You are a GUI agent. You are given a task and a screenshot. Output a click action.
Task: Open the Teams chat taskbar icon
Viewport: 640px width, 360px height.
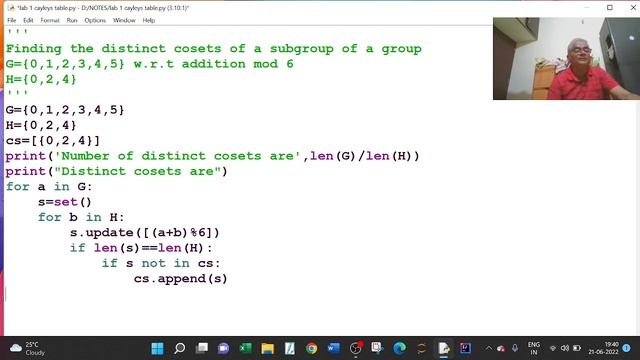click(x=223, y=348)
